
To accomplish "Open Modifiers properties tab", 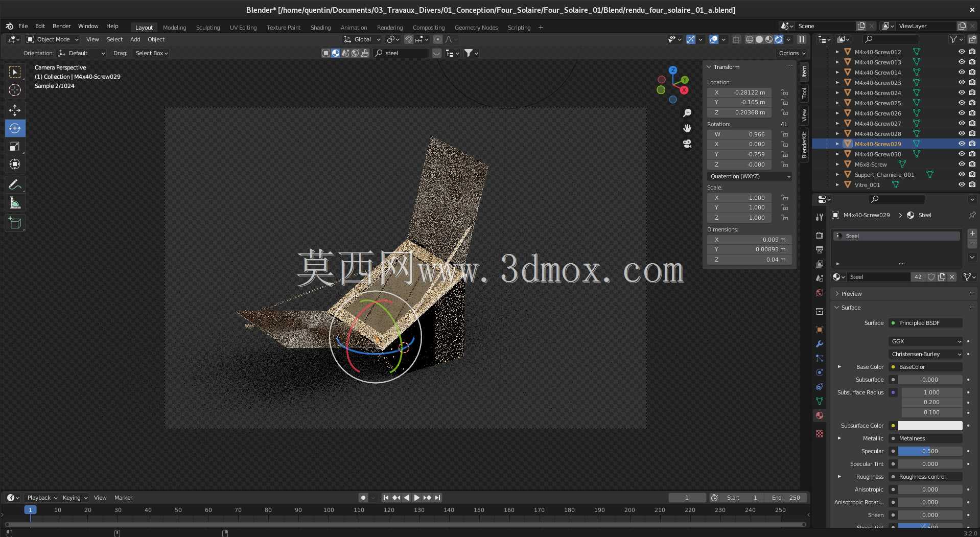I will coord(820,344).
